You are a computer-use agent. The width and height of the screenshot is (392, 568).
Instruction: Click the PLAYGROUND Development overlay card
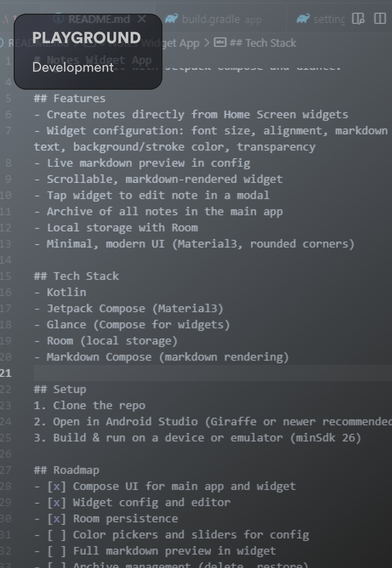pyautogui.click(x=88, y=51)
